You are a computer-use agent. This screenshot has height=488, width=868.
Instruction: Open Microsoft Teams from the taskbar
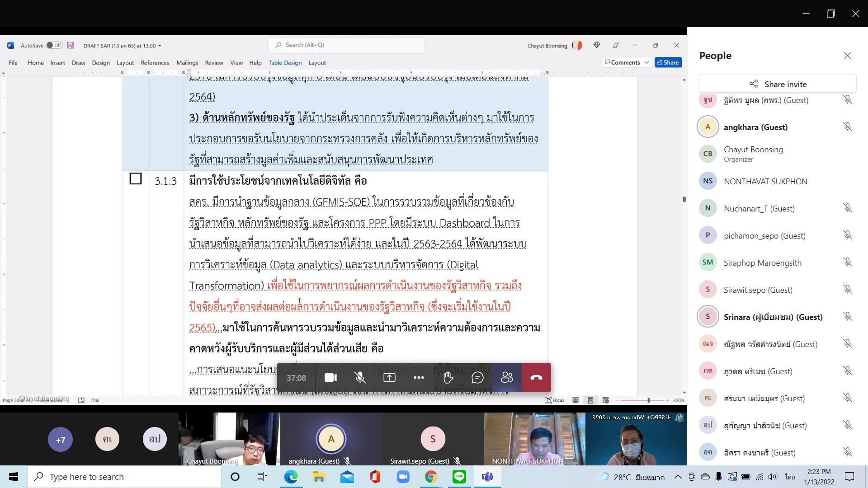(x=487, y=477)
